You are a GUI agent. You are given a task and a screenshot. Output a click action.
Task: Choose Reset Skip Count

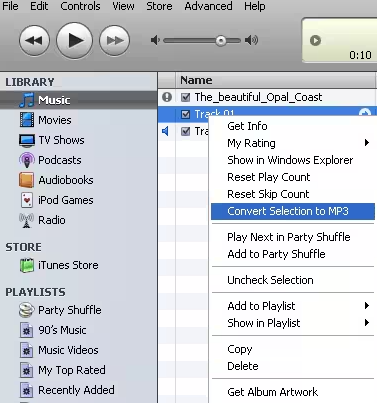[x=293, y=194]
